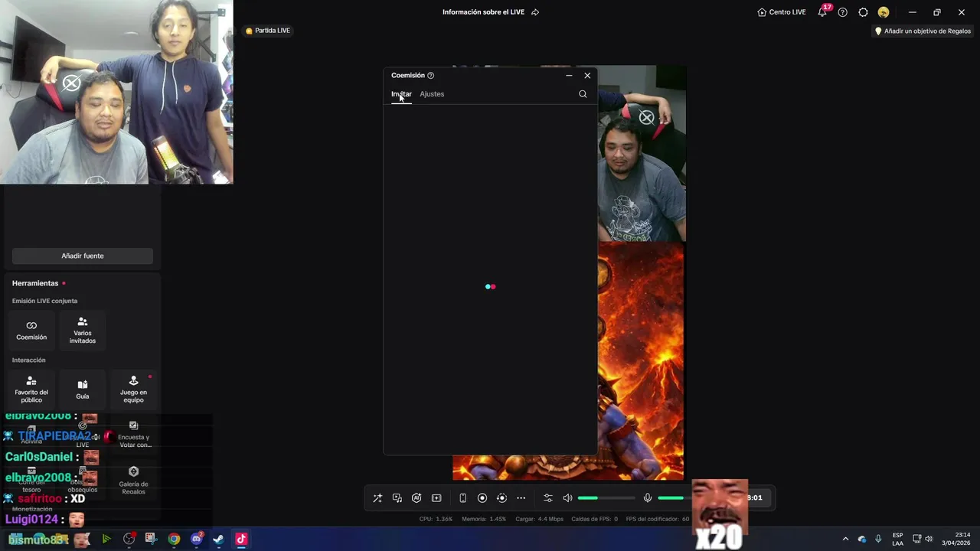Click the mobile phone orientation icon

462,498
